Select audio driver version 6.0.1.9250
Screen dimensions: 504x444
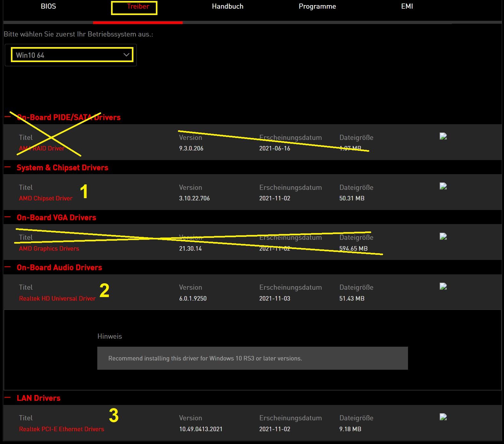[193, 298]
